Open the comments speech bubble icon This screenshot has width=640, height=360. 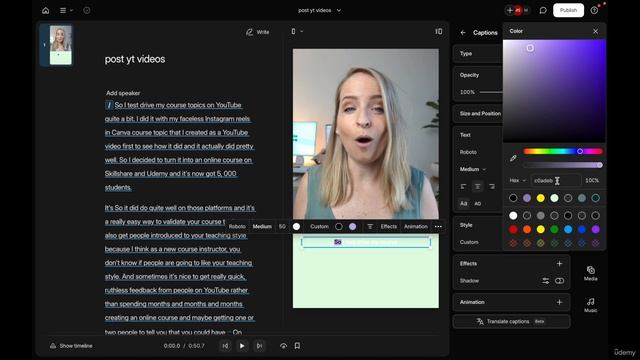pyautogui.click(x=543, y=11)
